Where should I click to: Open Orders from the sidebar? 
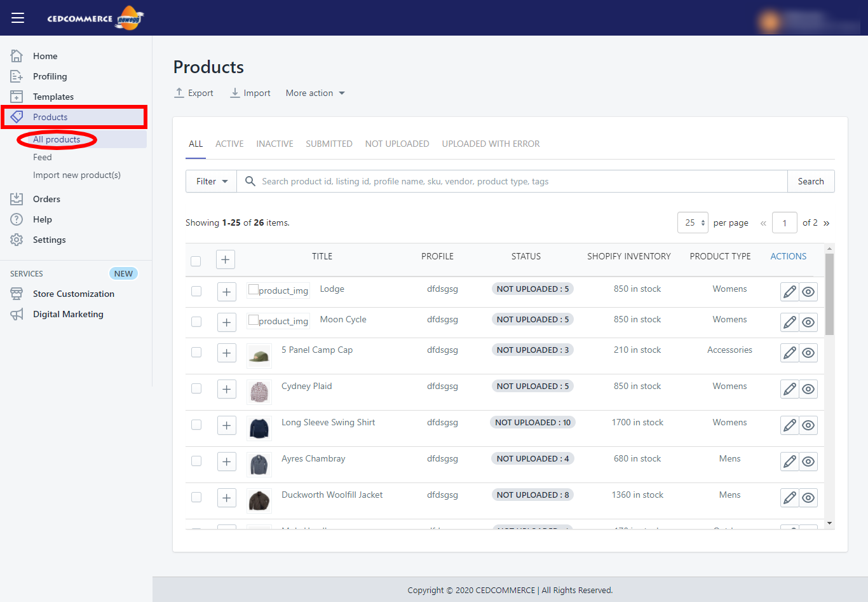46,199
